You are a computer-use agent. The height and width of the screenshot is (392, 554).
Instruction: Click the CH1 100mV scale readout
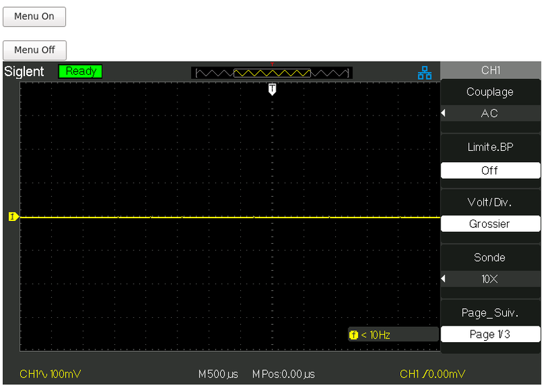(x=51, y=374)
